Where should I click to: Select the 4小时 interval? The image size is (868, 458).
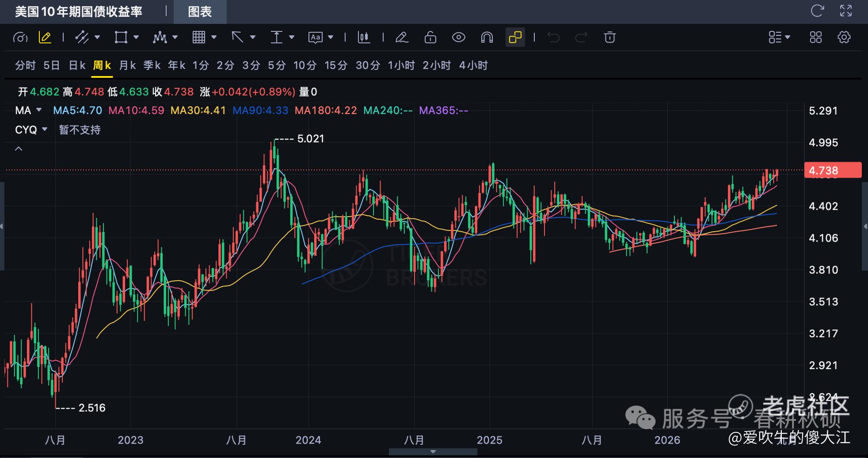coord(473,65)
